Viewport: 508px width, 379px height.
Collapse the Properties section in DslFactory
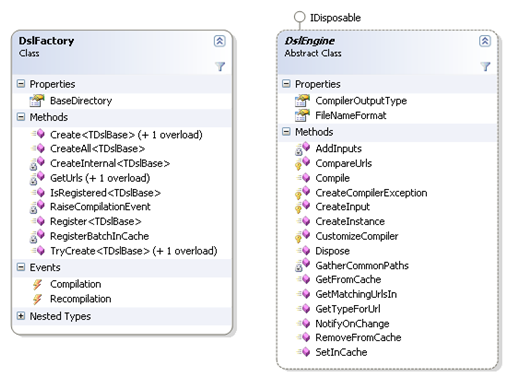coord(21,84)
